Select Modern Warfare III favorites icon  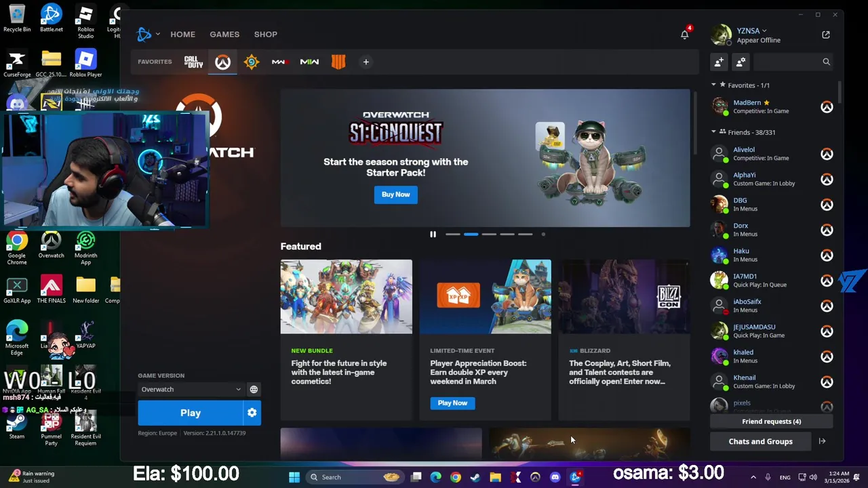280,62
